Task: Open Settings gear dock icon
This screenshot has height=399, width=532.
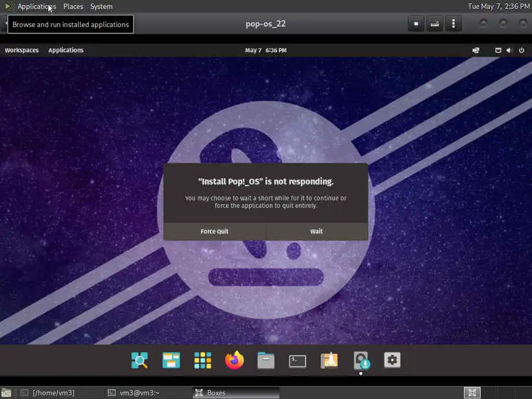Action: pyautogui.click(x=392, y=360)
